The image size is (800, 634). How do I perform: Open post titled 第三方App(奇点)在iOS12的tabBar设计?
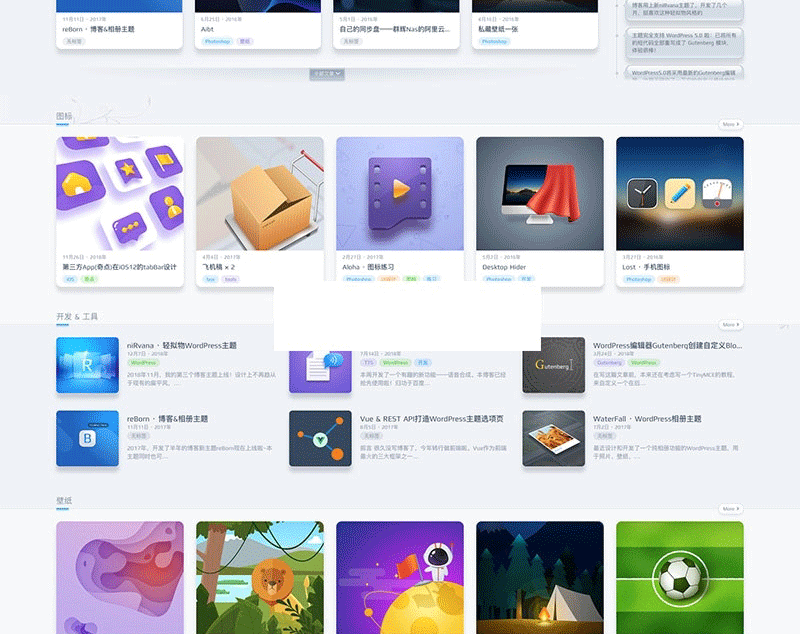click(x=119, y=267)
